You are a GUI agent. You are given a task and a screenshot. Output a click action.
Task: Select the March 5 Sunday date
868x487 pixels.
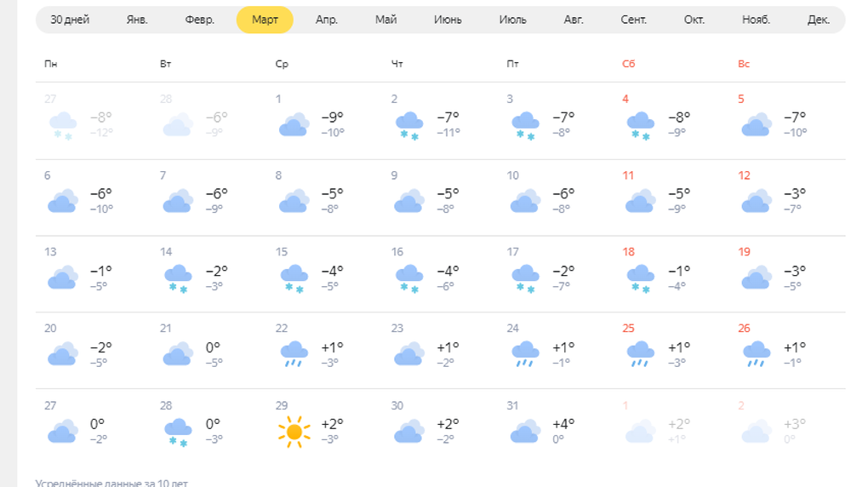point(741,99)
